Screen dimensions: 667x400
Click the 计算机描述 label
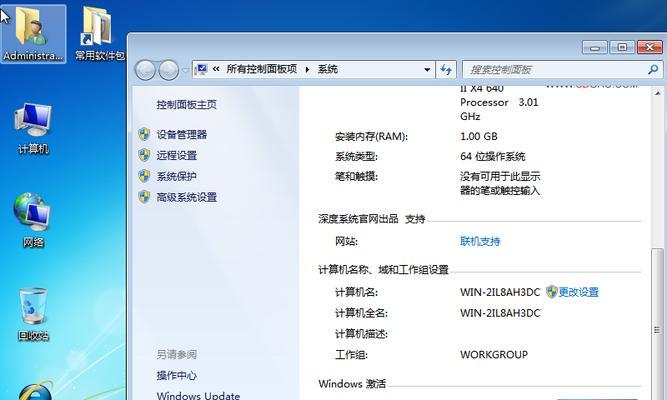[361, 334]
